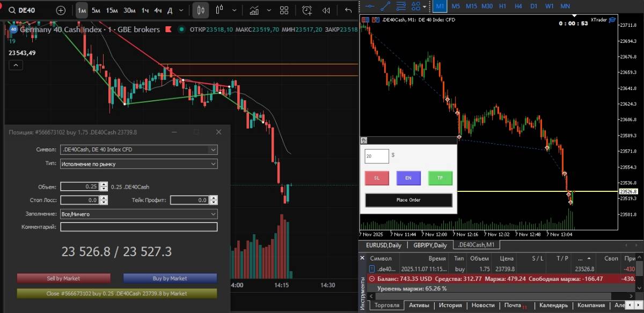The image size is (644, 313).
Task: Select the 5м timeframe toggle
Action: 96,10
